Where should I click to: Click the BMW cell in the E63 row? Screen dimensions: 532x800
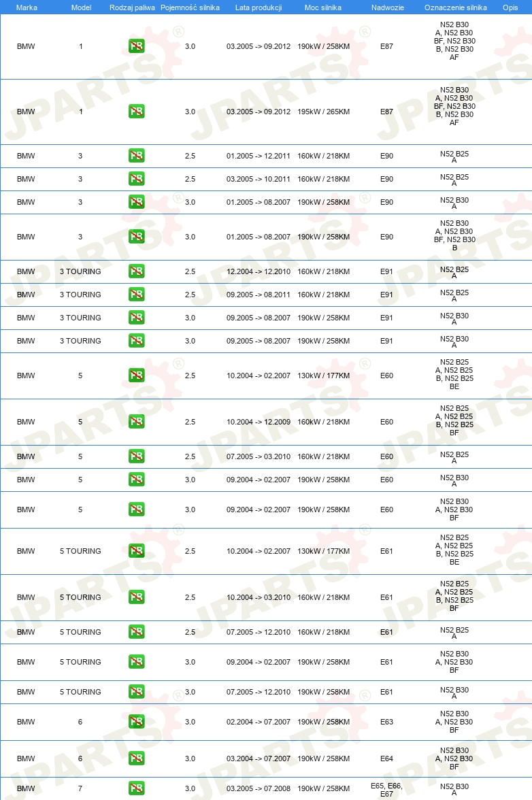pyautogui.click(x=26, y=721)
